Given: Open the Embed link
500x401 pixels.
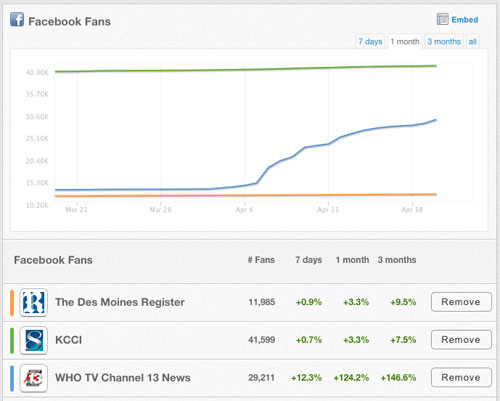Looking at the screenshot, I should tap(465, 20).
